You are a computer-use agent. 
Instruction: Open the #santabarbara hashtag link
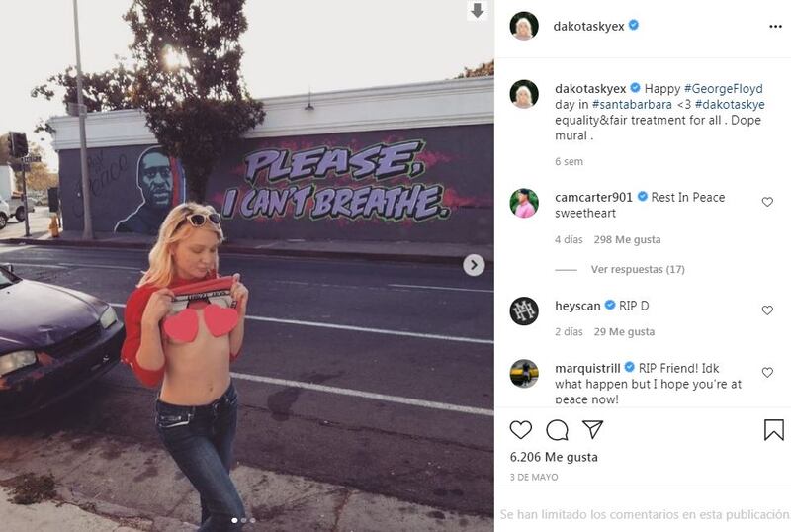point(632,105)
